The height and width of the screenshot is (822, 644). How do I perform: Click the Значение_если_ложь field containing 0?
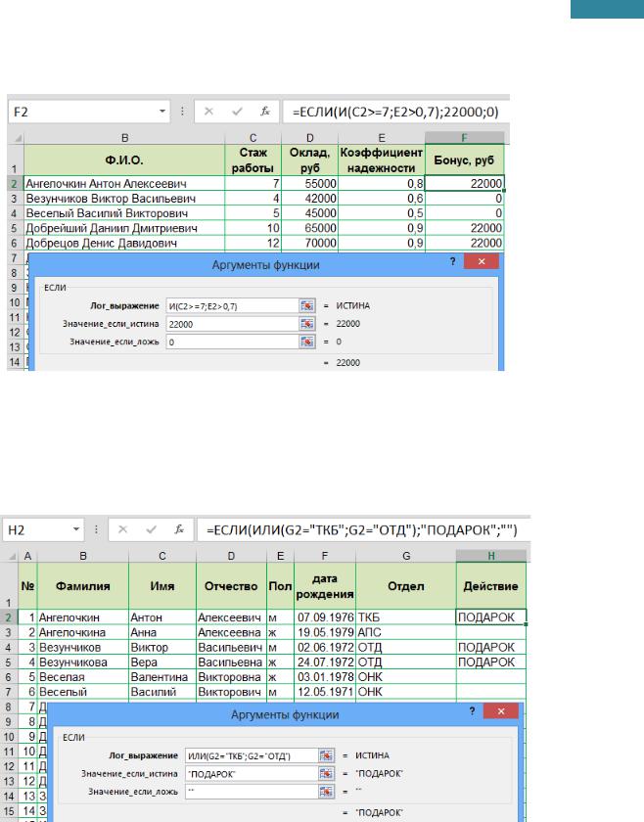tap(231, 342)
